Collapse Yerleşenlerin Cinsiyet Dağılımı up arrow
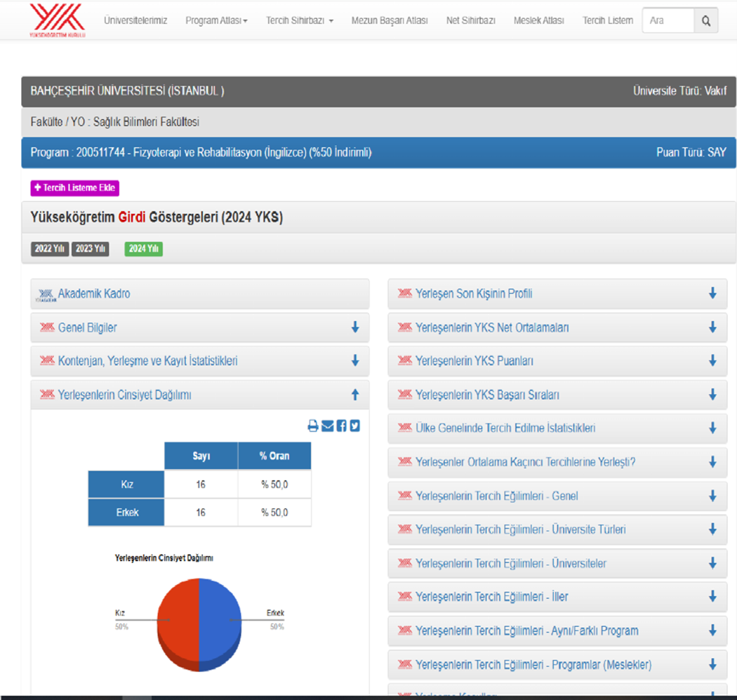 [354, 395]
